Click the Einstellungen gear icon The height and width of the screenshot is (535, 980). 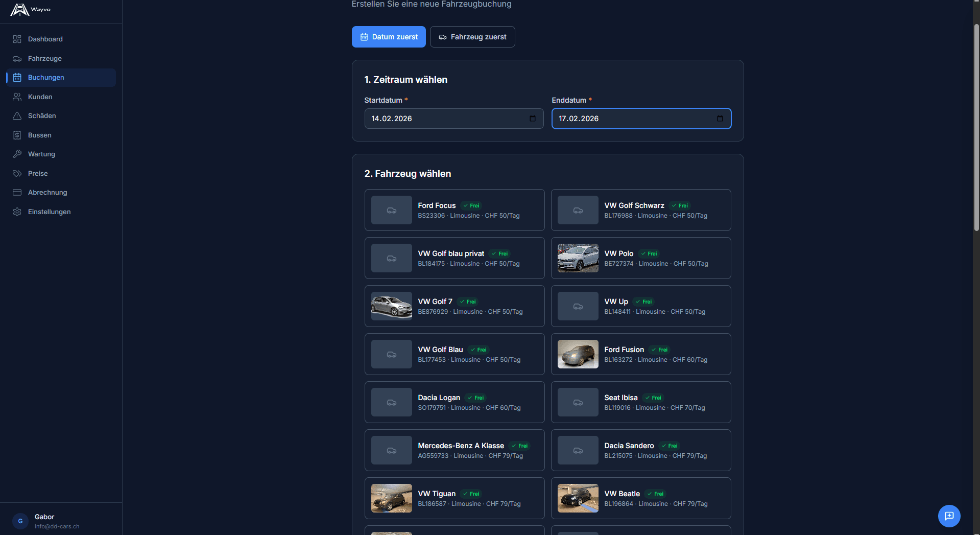(17, 212)
